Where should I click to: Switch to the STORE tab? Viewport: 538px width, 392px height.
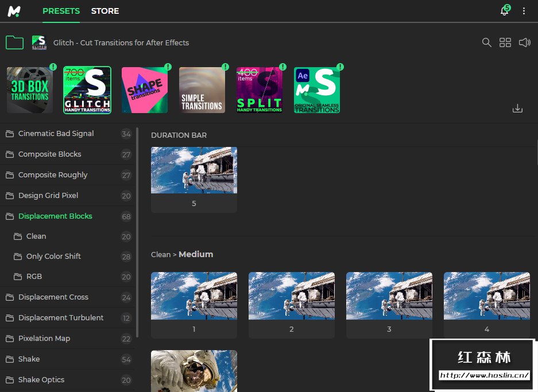(x=105, y=11)
